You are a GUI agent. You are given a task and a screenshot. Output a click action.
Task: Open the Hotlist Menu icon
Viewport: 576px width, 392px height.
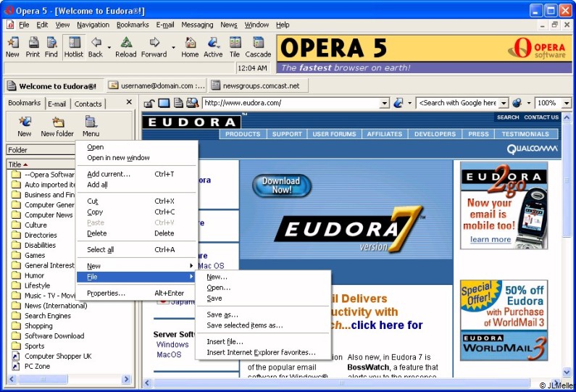(91, 126)
